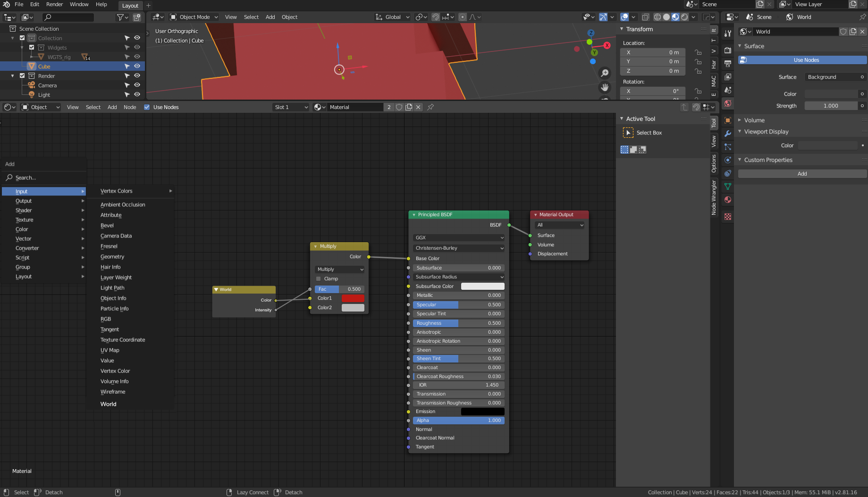Open the Material properties sphere tab
Screen dimensions: 868x497
(x=728, y=200)
